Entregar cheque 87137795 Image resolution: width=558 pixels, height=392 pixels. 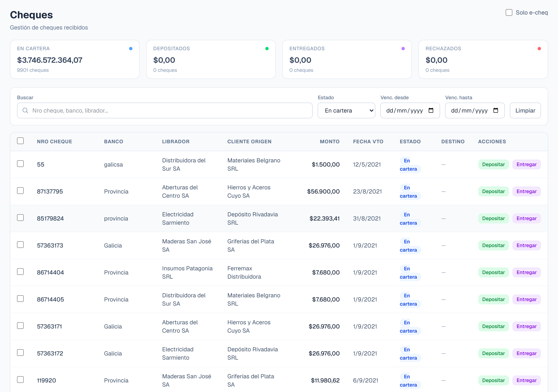click(526, 191)
